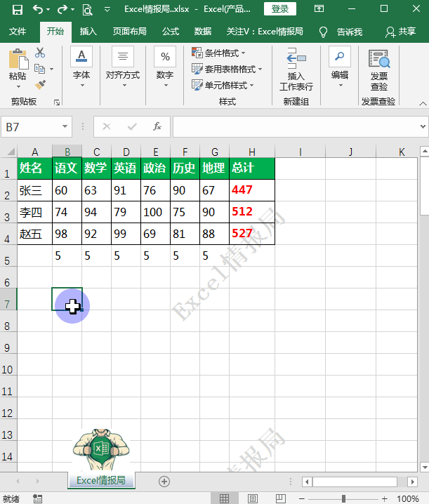429x504 pixels.
Task: Redo the last undone action
Action: pos(62,9)
